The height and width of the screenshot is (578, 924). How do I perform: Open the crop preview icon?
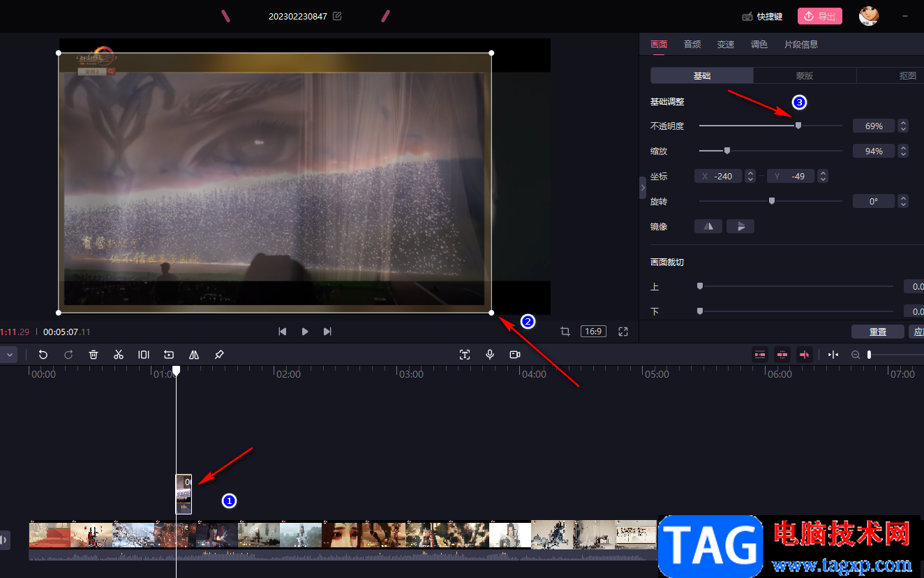565,332
